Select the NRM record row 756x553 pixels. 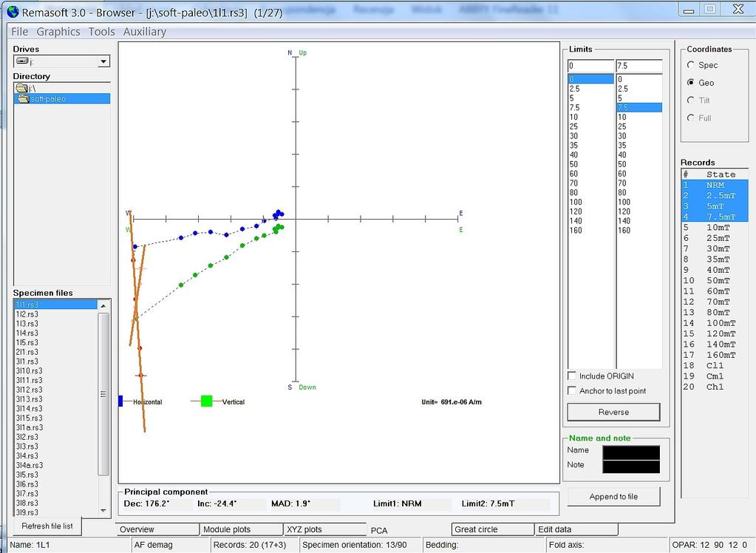point(715,185)
